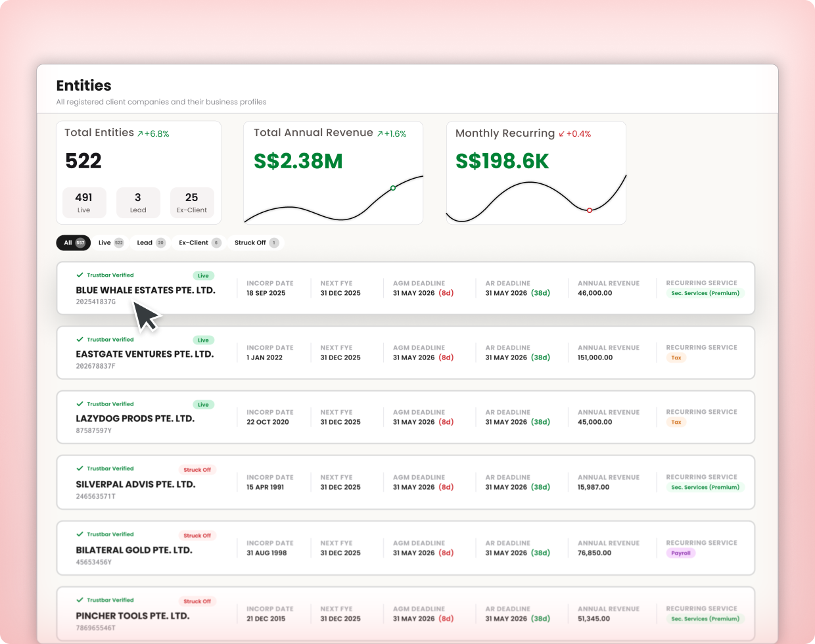Click the Tax tag on Eastgate Ventures row
815x644 pixels.
coord(676,357)
